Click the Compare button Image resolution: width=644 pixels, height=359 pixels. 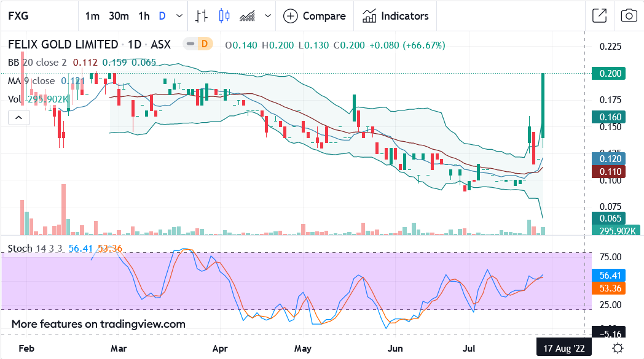click(315, 16)
